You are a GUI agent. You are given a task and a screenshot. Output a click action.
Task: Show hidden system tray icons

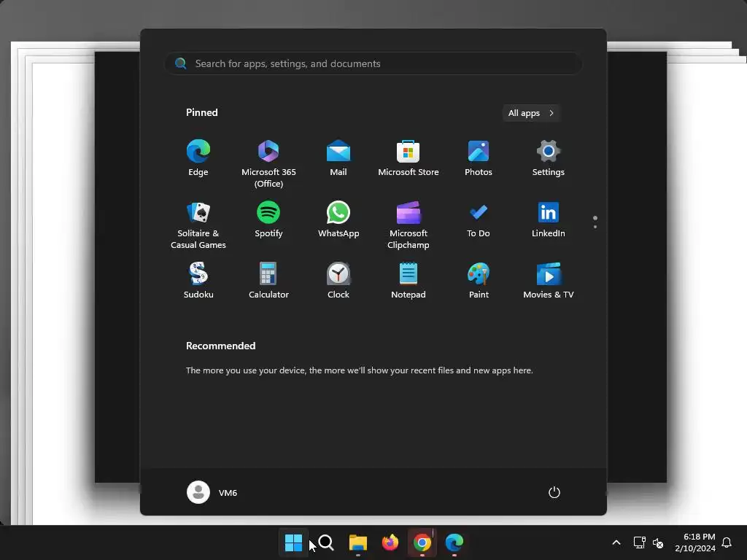tap(616, 542)
